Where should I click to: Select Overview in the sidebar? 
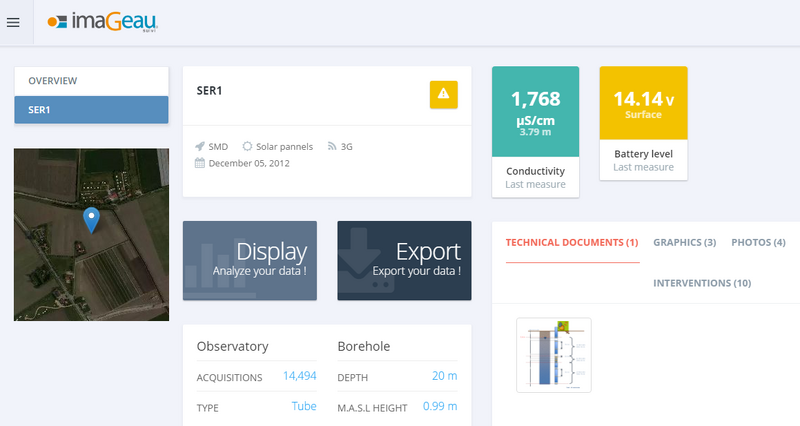click(91, 81)
